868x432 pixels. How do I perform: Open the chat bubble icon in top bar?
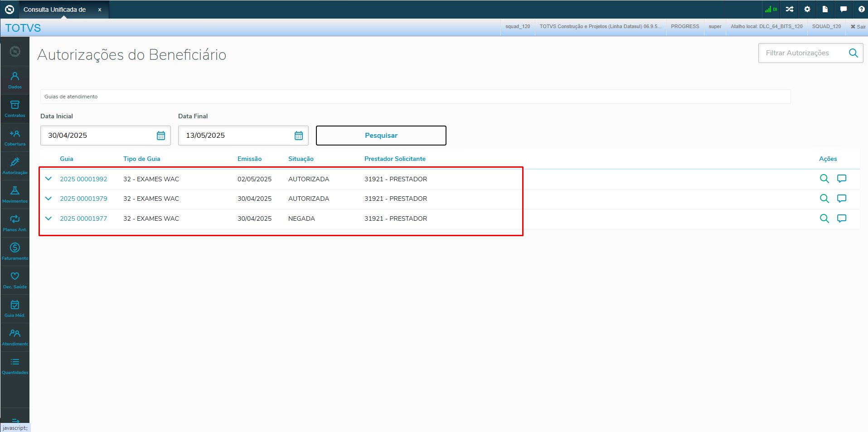tap(844, 9)
